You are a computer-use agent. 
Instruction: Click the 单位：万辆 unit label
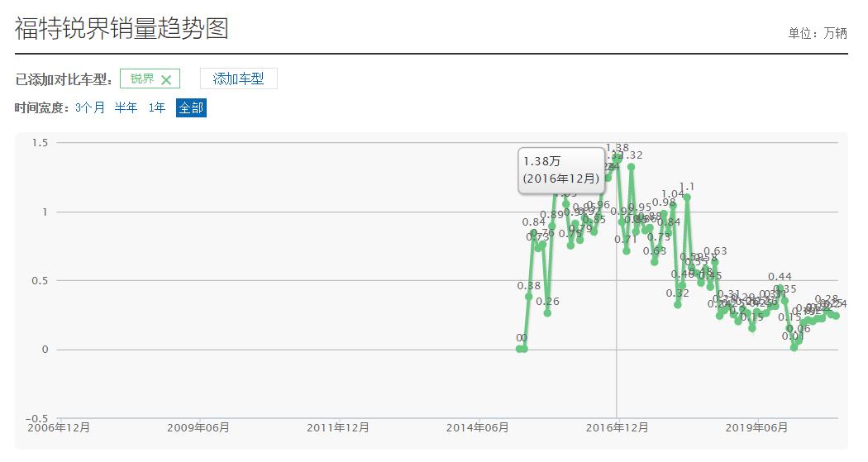(818, 34)
